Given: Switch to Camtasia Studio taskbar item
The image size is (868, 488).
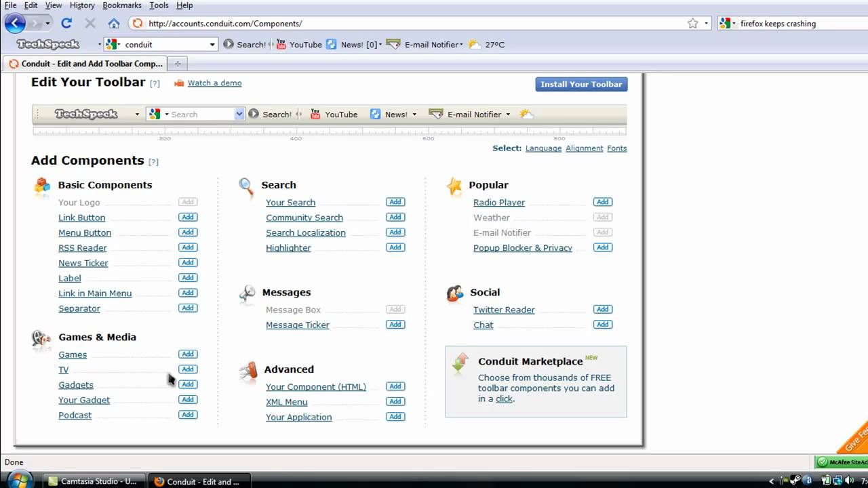Looking at the screenshot, I should click(93, 481).
